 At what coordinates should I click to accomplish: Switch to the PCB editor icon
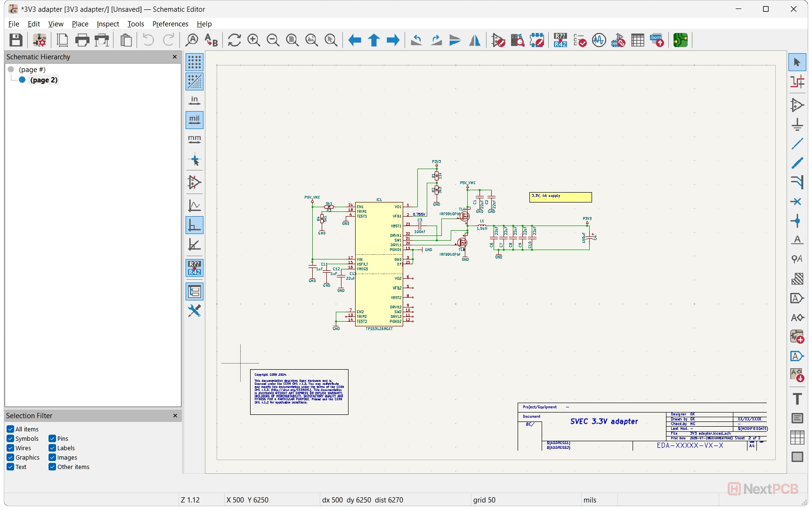click(680, 40)
